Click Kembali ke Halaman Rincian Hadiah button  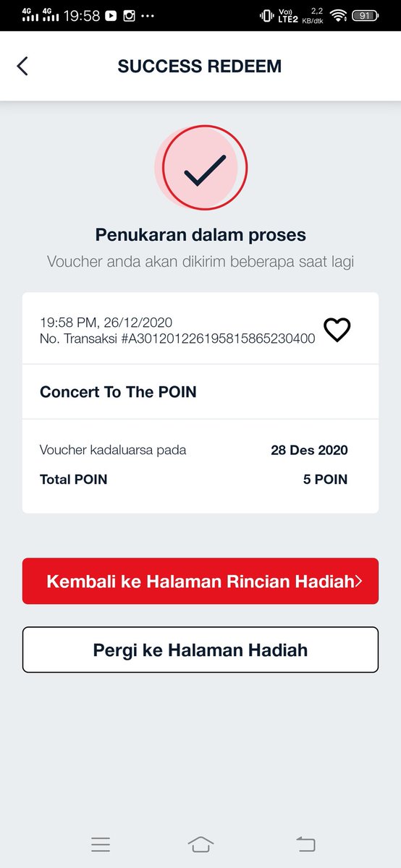pos(200,581)
